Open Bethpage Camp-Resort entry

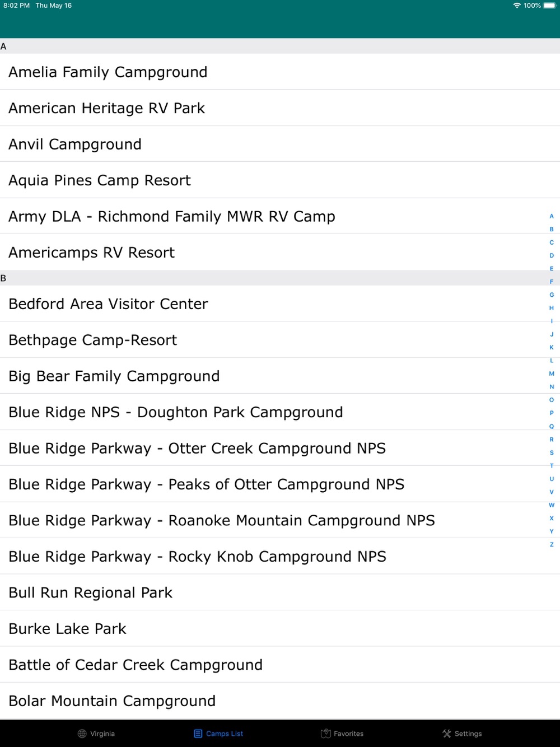pos(280,340)
